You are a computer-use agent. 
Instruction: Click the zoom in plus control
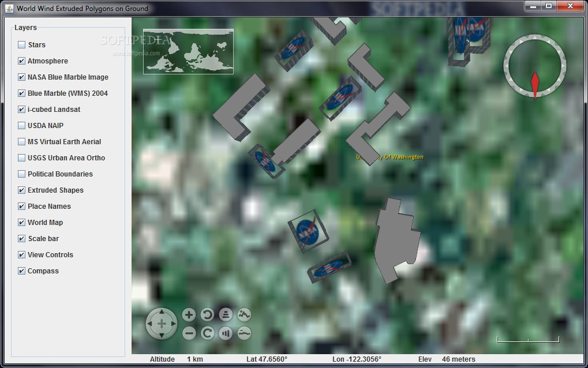point(189,315)
